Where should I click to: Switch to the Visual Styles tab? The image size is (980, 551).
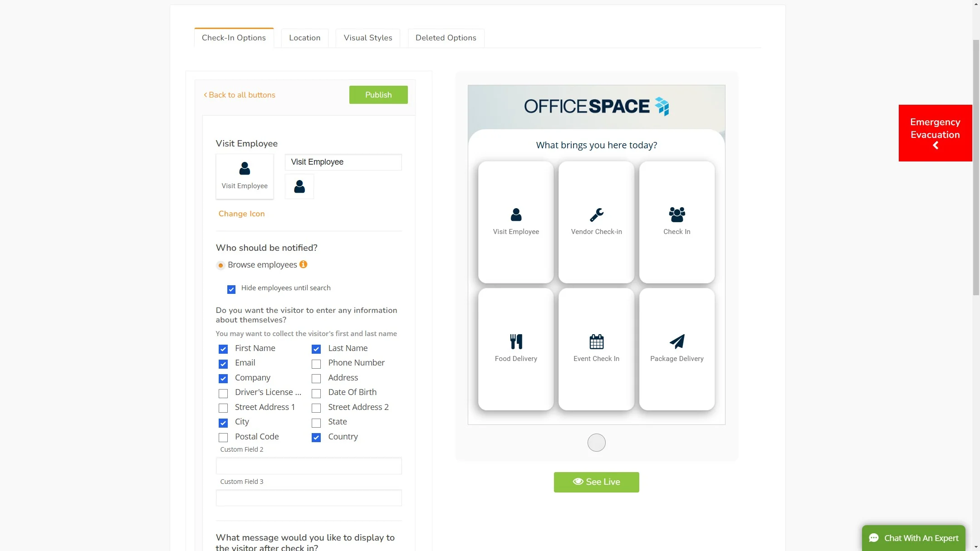(367, 38)
